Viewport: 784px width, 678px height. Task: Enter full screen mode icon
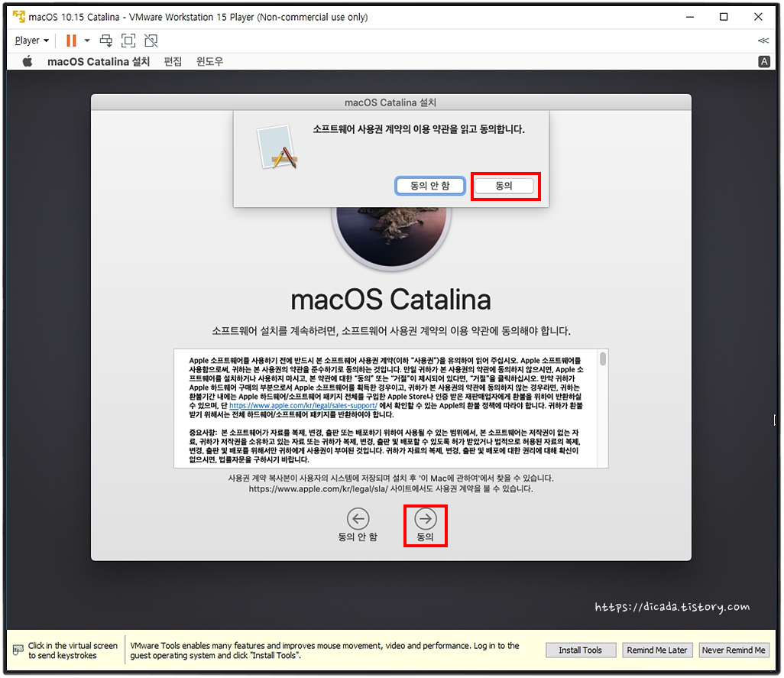(x=128, y=41)
